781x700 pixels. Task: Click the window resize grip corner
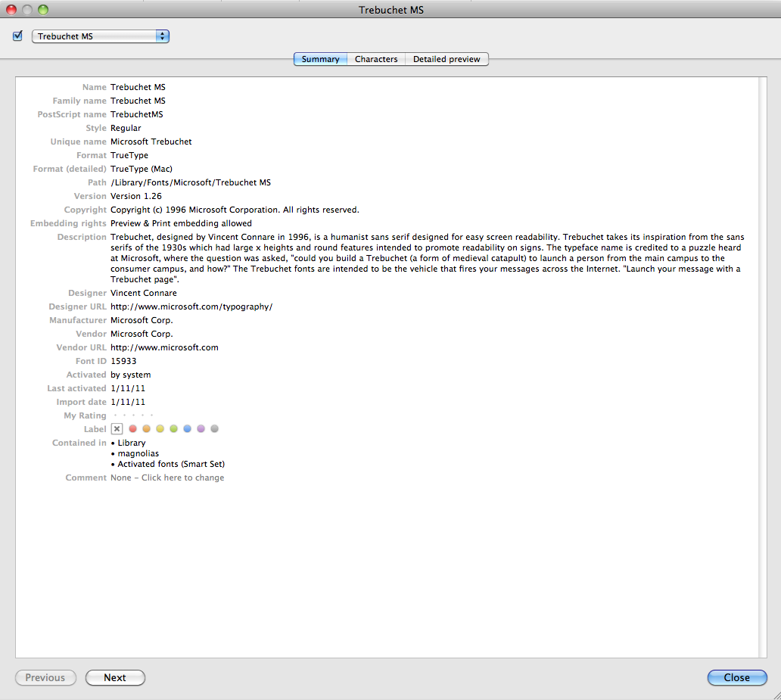pyautogui.click(x=776, y=695)
